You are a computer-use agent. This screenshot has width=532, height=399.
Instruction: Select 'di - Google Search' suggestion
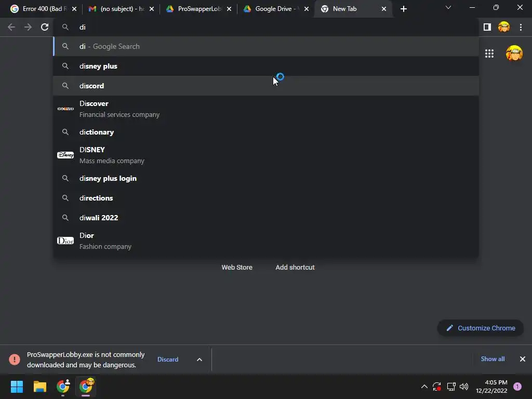click(x=265, y=46)
